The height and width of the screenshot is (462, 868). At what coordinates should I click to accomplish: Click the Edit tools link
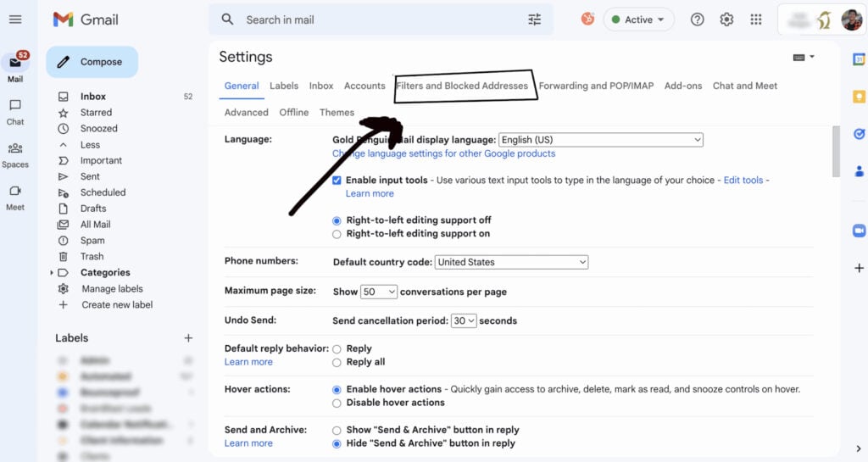click(743, 181)
